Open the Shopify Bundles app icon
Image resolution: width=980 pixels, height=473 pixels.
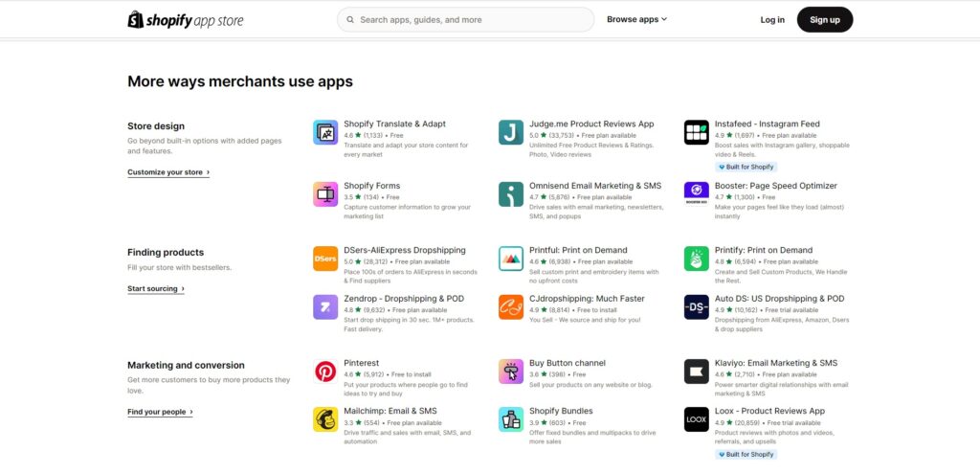[511, 419]
